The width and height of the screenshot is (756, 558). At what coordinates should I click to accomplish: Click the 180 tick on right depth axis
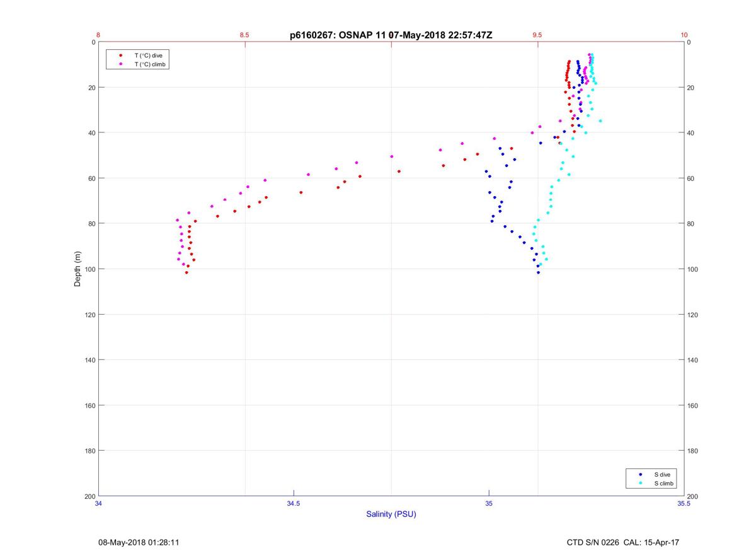click(x=693, y=451)
